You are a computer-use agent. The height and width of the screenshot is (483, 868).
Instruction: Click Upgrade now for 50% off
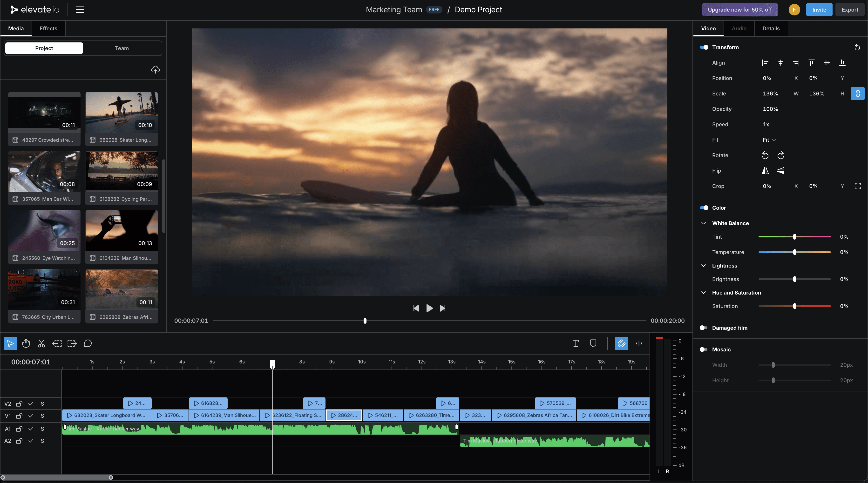740,9
